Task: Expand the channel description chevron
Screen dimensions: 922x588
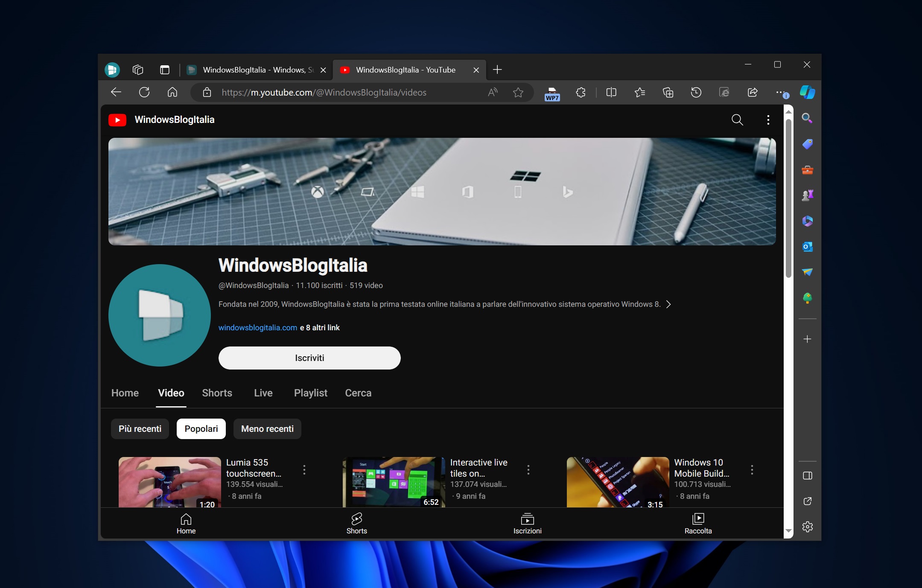Action: 668,304
